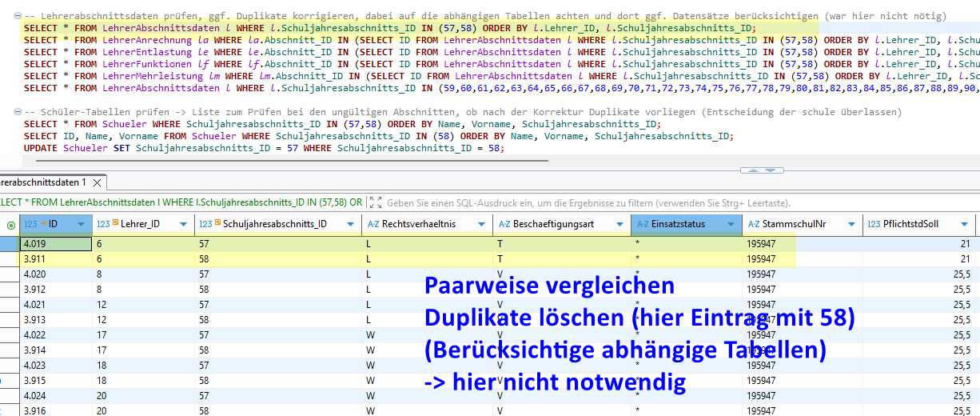980x416 pixels.
Task: Place cursor in the SELECT FROM LehrerAnrechnung line
Action: tap(501, 40)
